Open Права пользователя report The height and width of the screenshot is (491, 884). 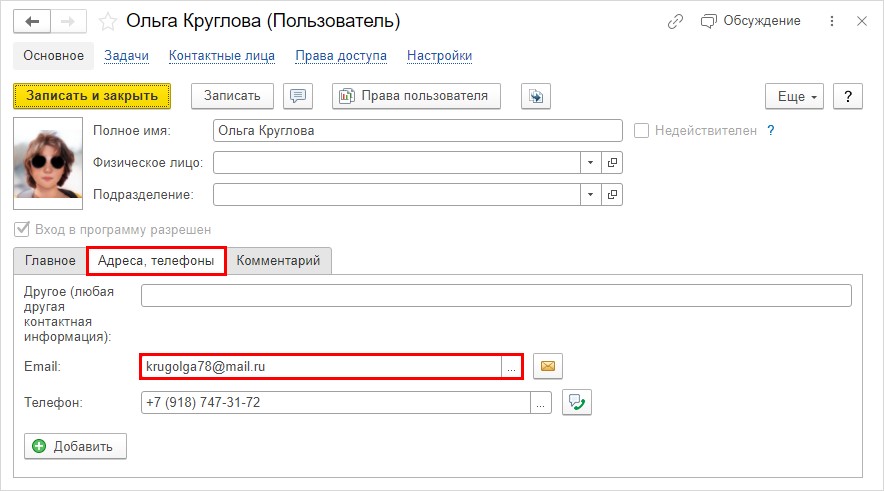416,96
